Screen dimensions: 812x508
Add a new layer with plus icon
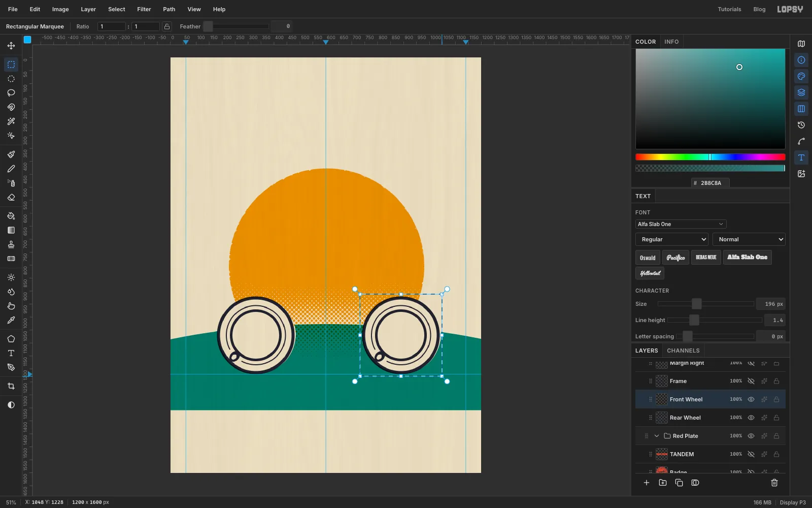[647, 483]
